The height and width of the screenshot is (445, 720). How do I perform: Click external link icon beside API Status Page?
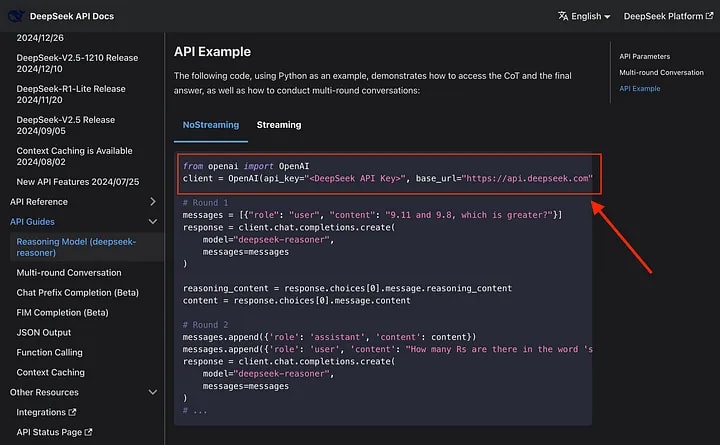(x=89, y=432)
